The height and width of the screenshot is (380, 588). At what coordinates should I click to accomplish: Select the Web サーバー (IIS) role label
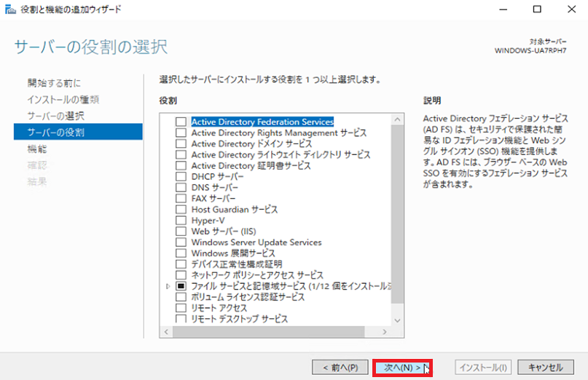tap(224, 231)
